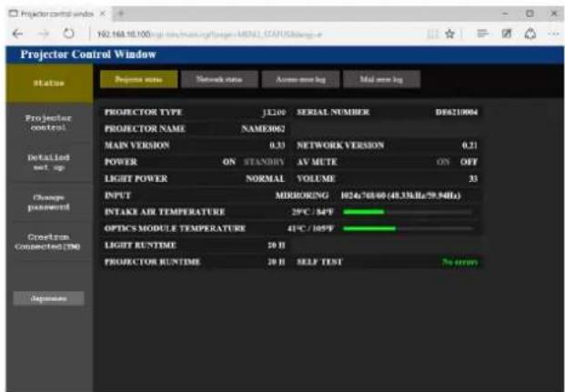This screenshot has width=565, height=392.
Task: Click the PROJECTOR RUNTIME value 20 H
Action: (277, 262)
